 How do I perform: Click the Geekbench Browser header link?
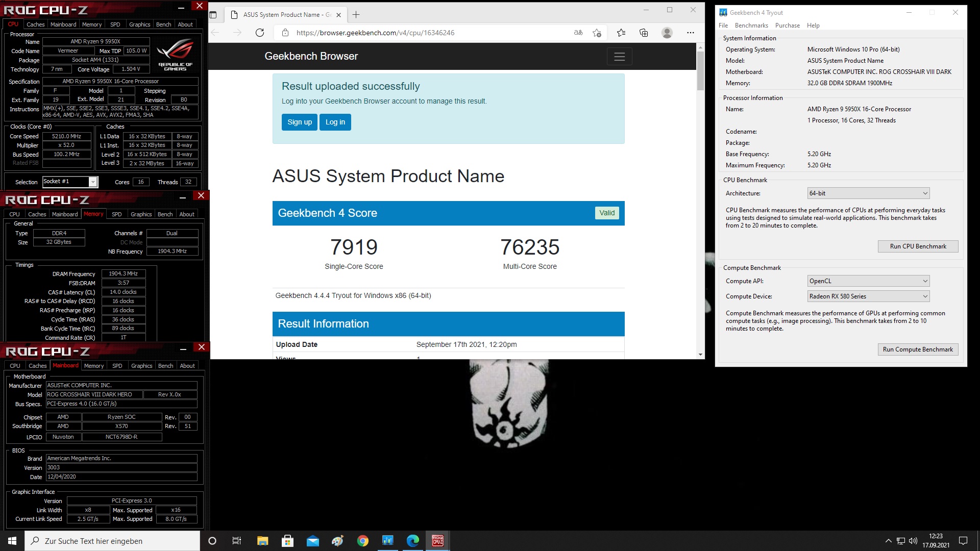point(311,57)
